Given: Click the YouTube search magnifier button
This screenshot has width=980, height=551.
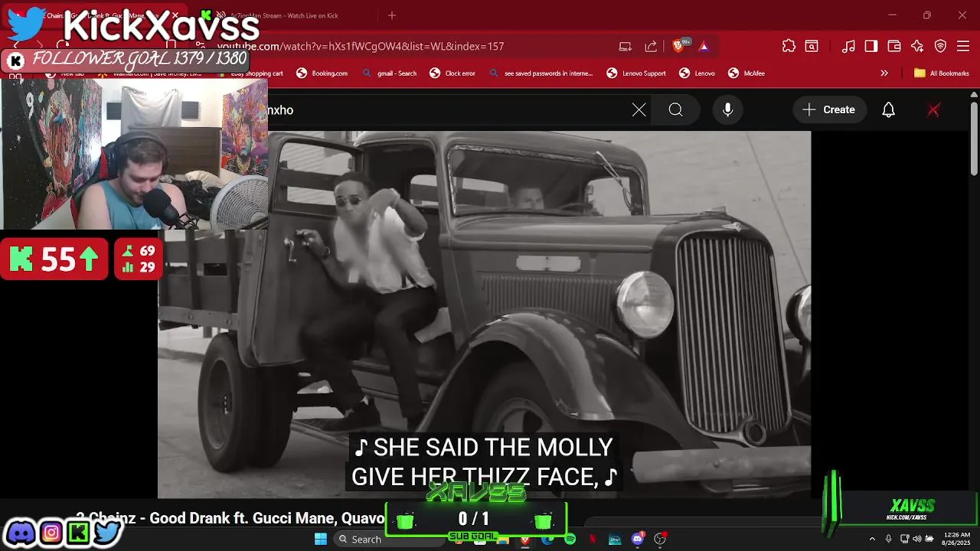Looking at the screenshot, I should pyautogui.click(x=675, y=110).
